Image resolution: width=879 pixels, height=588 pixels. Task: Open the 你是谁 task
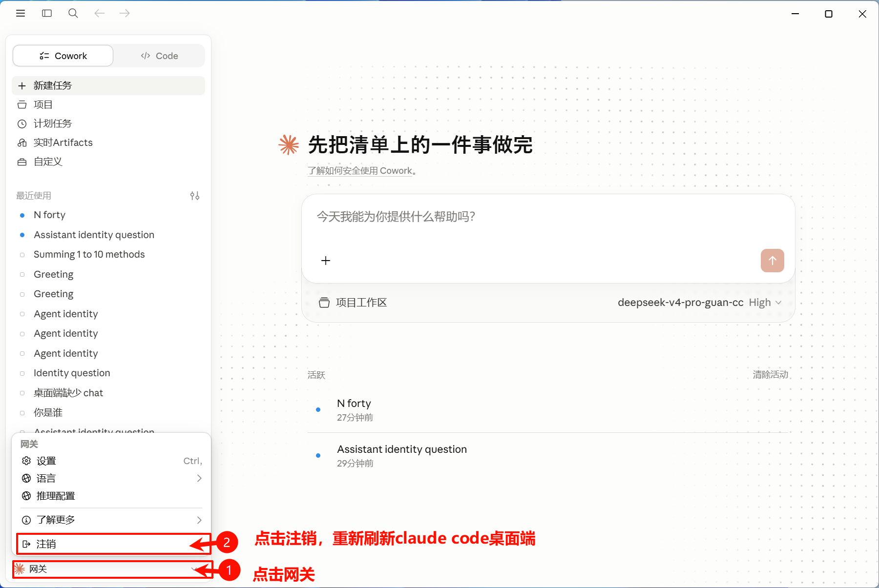coord(108,412)
